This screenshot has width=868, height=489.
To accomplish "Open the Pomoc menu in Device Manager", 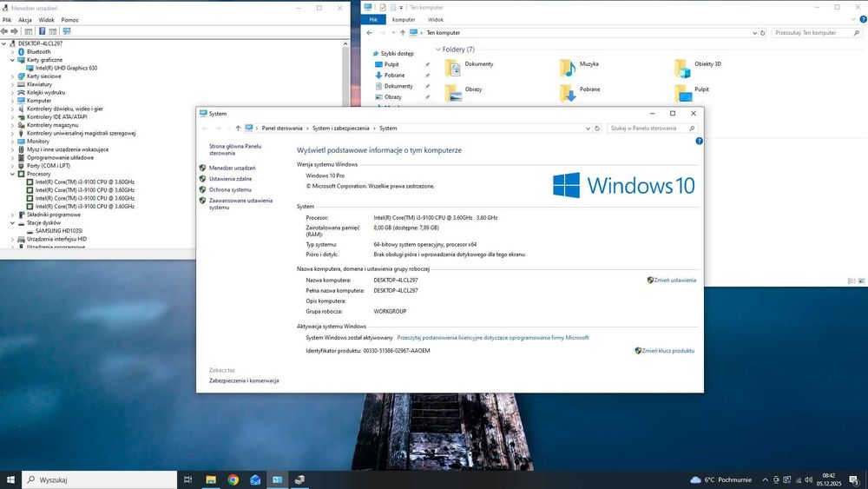I will pyautogui.click(x=69, y=20).
